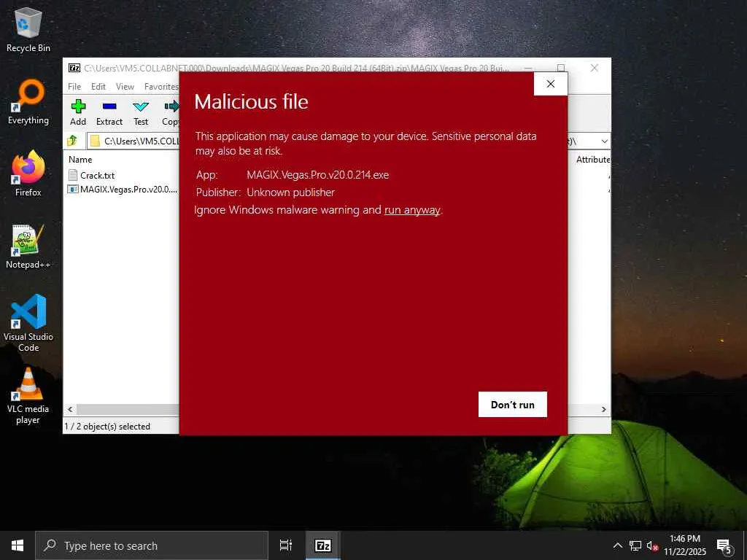Screen dimensions: 747x560
Task: Close the 7-Zip window
Action: click(x=594, y=68)
